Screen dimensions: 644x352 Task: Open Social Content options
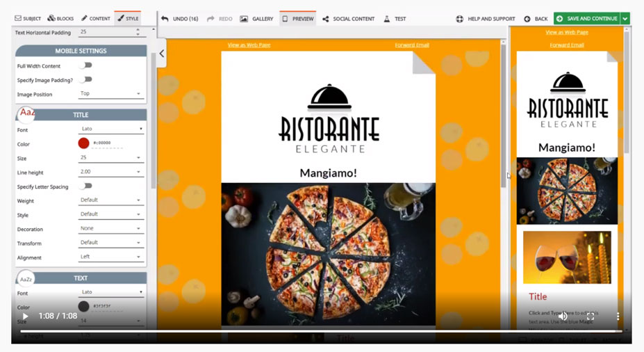(x=348, y=19)
